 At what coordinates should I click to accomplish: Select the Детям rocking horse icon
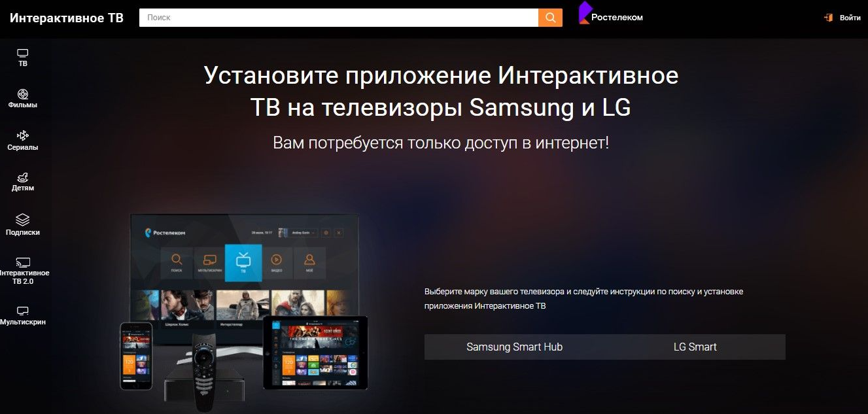(22, 177)
